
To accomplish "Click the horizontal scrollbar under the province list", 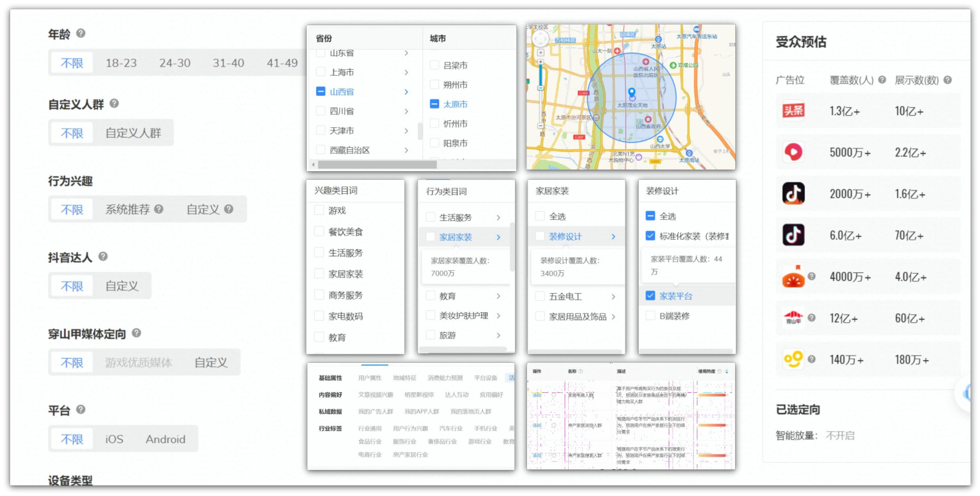I will coord(377,164).
